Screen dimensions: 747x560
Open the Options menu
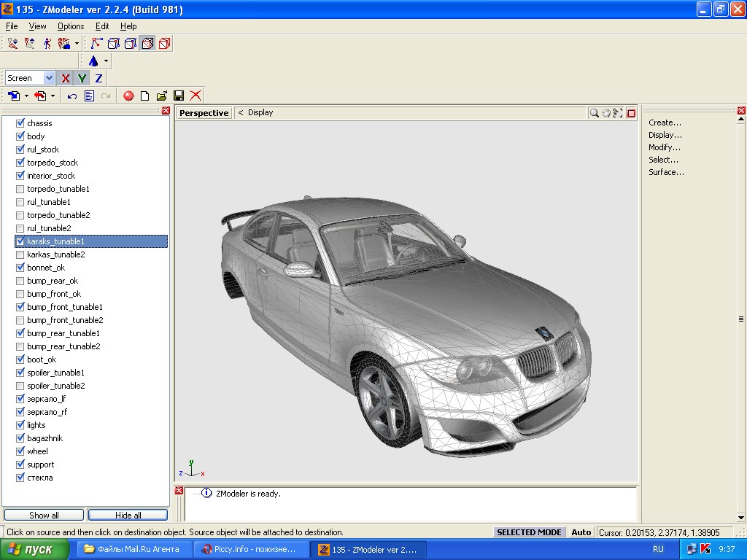click(x=71, y=26)
